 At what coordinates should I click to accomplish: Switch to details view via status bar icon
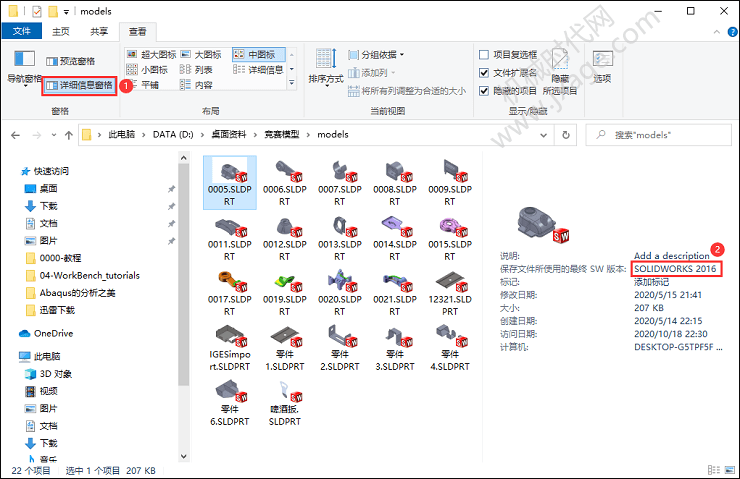[x=714, y=470]
